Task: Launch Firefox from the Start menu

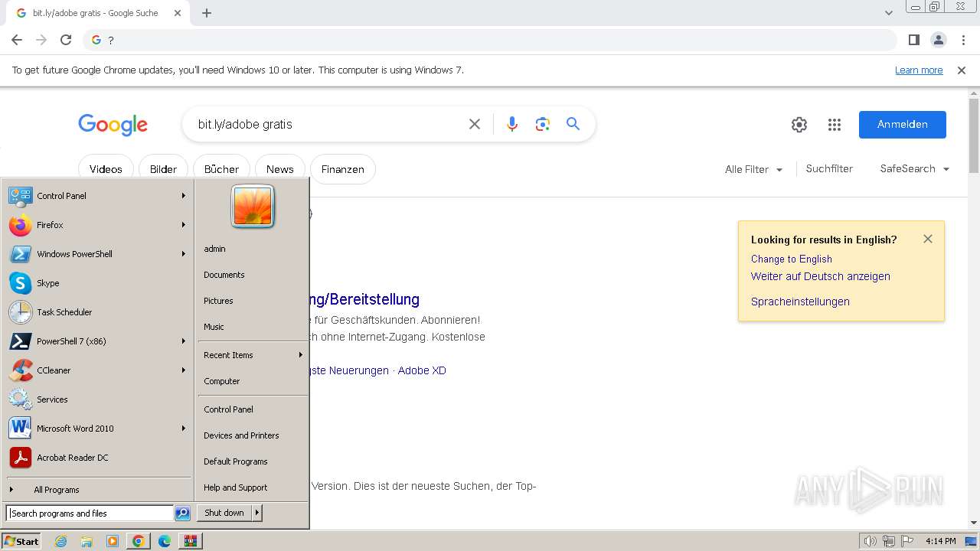Action: tap(97, 225)
